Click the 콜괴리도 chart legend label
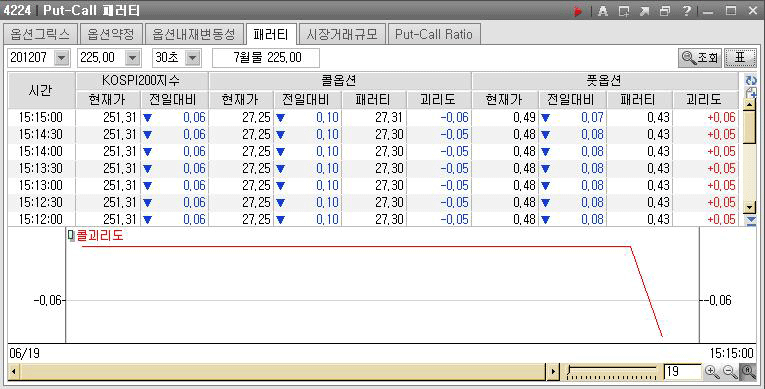The height and width of the screenshot is (389, 765). pyautogui.click(x=100, y=236)
